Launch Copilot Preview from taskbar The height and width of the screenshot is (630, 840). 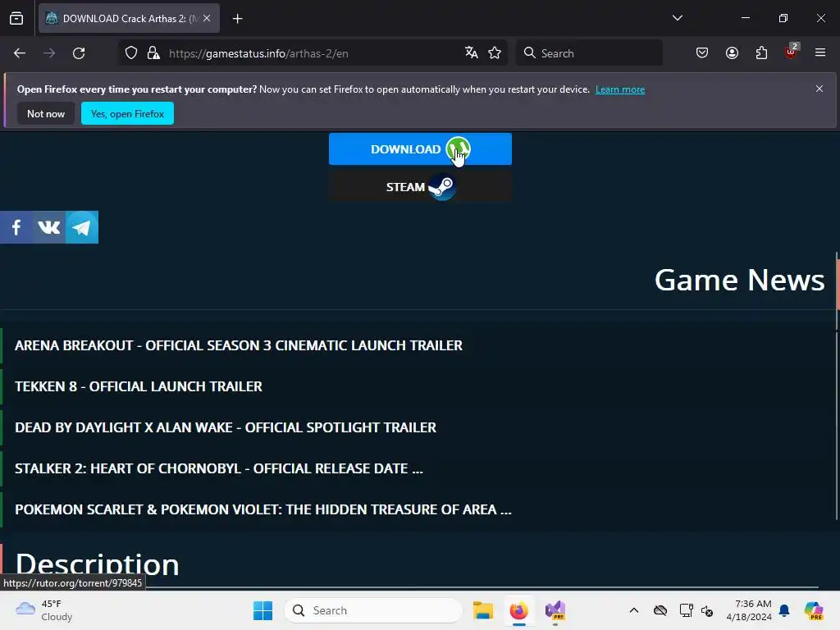(x=813, y=610)
